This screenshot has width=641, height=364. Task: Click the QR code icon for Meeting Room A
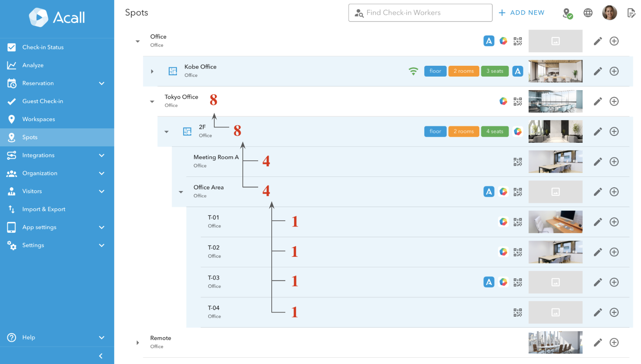517,162
